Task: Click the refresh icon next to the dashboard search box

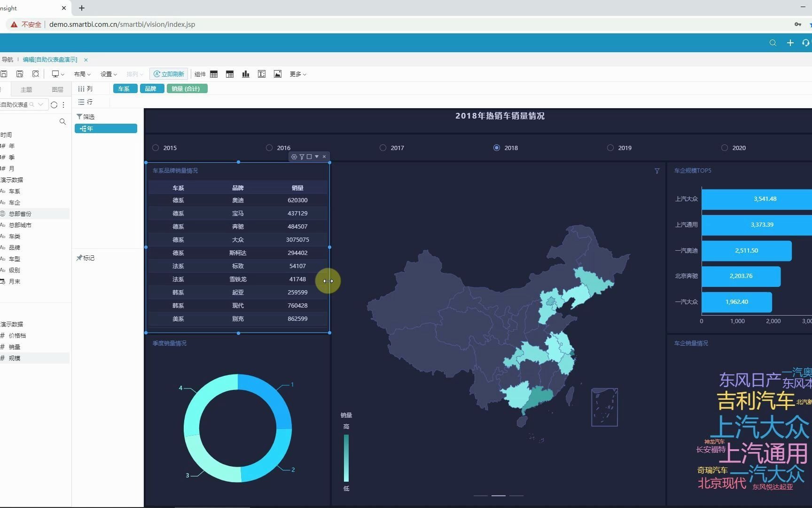Action: pos(54,105)
